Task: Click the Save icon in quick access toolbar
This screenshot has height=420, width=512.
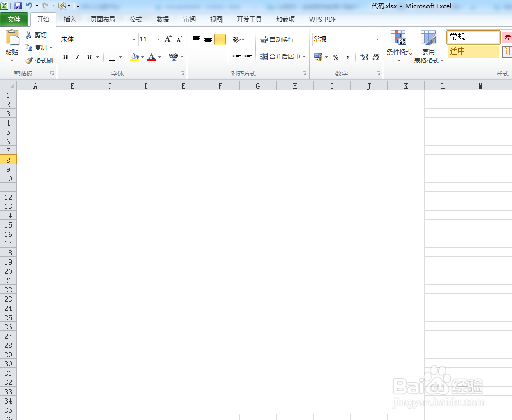Action: [18, 6]
